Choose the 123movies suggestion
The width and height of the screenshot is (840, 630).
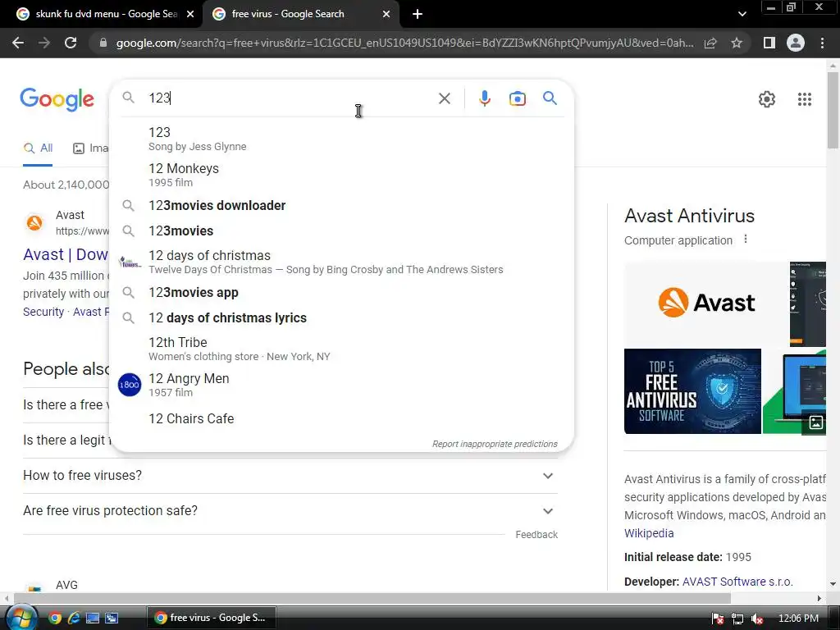click(x=342, y=231)
